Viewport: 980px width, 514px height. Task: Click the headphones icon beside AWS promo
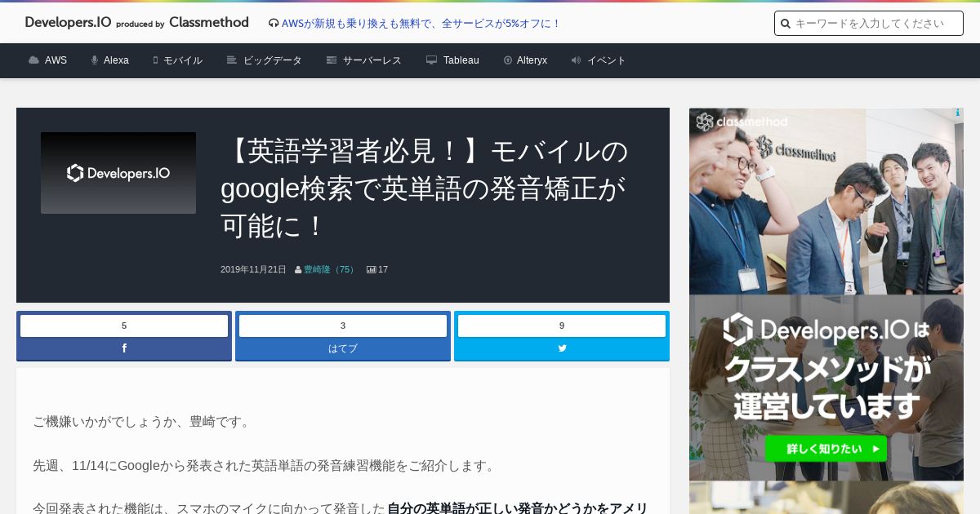point(274,24)
